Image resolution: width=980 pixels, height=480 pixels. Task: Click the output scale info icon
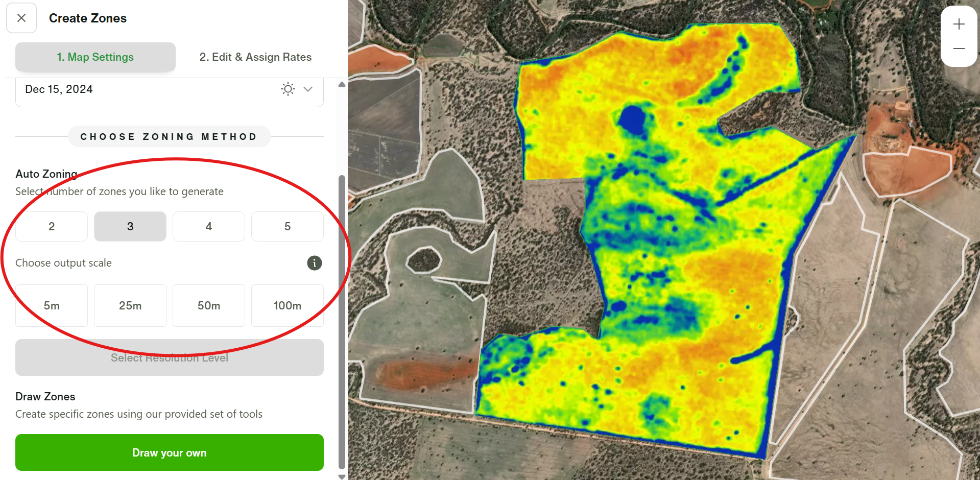[314, 263]
